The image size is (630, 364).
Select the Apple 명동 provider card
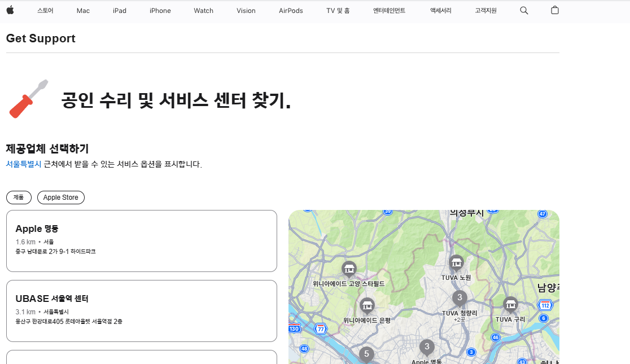click(x=142, y=241)
